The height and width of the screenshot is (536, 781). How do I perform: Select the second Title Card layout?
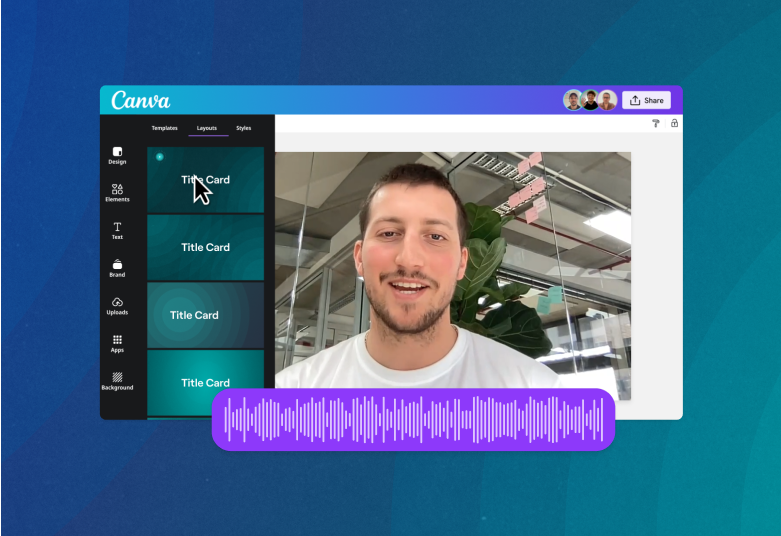click(205, 247)
